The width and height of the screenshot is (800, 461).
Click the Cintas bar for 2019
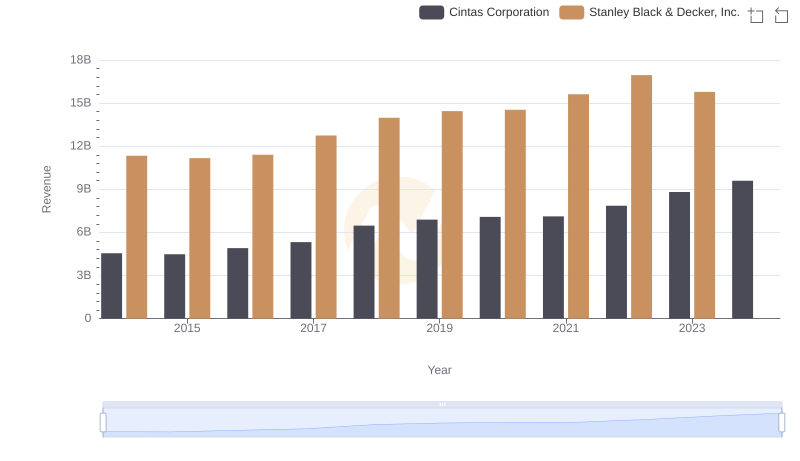point(427,269)
